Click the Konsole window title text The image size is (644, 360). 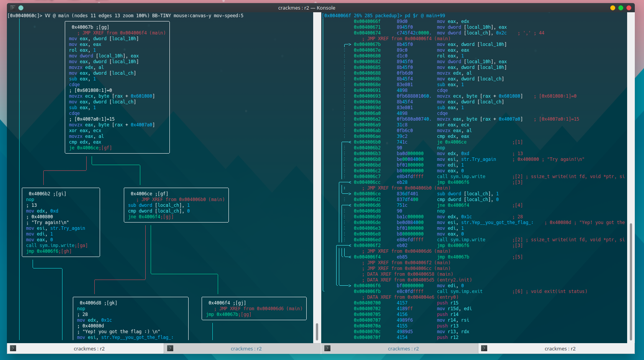(307, 8)
